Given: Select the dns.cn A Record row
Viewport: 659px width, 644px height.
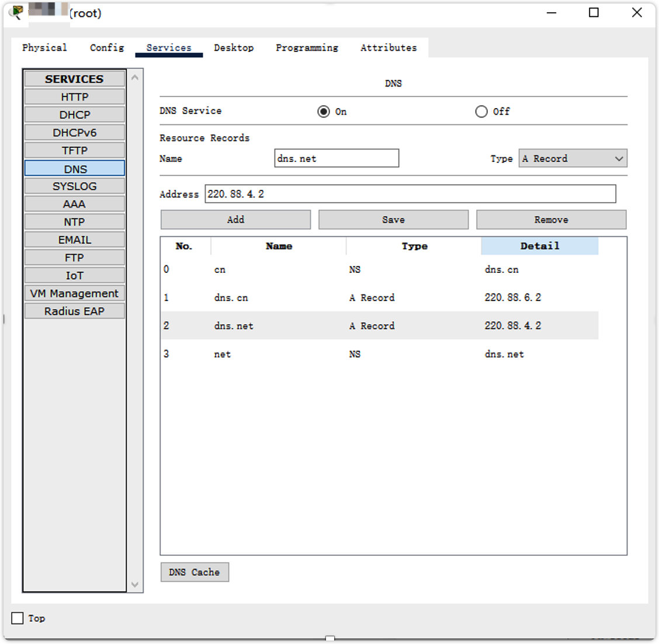Looking at the screenshot, I should pos(379,297).
